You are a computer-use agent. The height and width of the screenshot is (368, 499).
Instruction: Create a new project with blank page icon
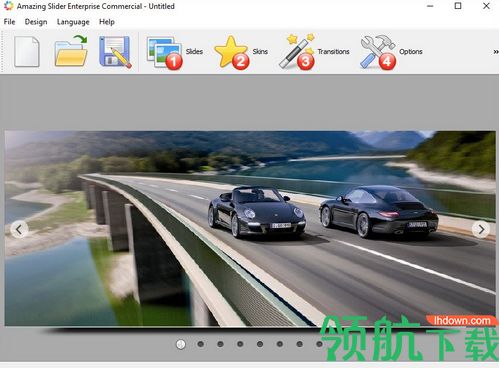pos(27,52)
